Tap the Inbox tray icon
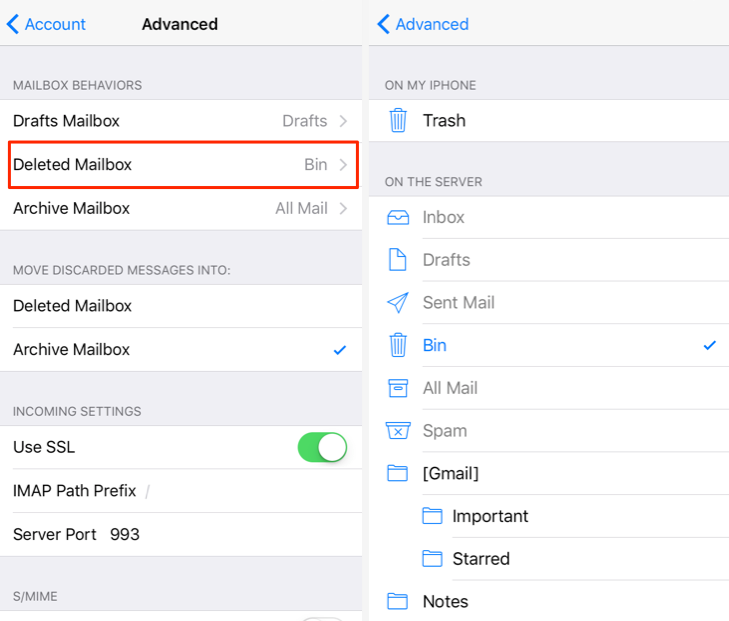 tap(398, 217)
